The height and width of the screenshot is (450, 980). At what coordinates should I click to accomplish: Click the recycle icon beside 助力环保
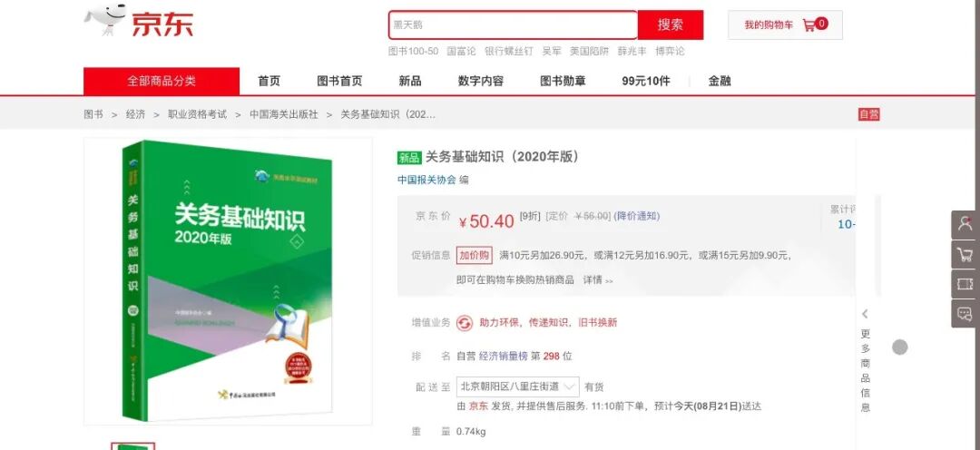click(x=465, y=323)
